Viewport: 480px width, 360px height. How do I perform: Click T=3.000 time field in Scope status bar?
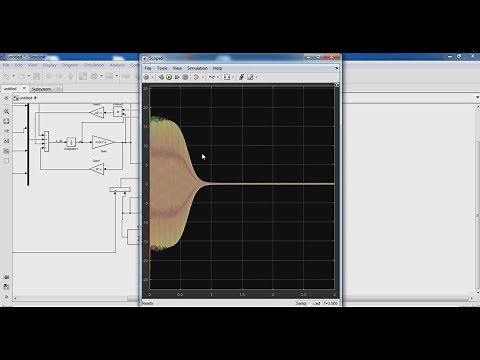(x=331, y=303)
